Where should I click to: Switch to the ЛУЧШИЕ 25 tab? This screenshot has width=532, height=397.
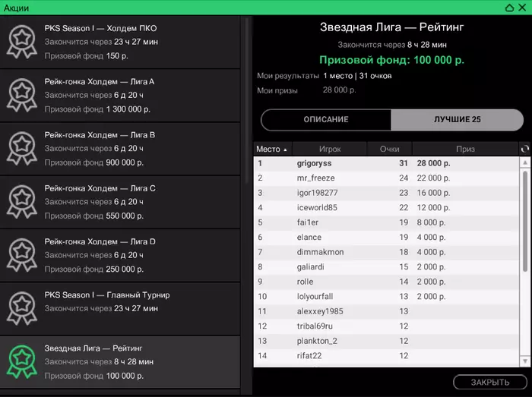point(457,120)
